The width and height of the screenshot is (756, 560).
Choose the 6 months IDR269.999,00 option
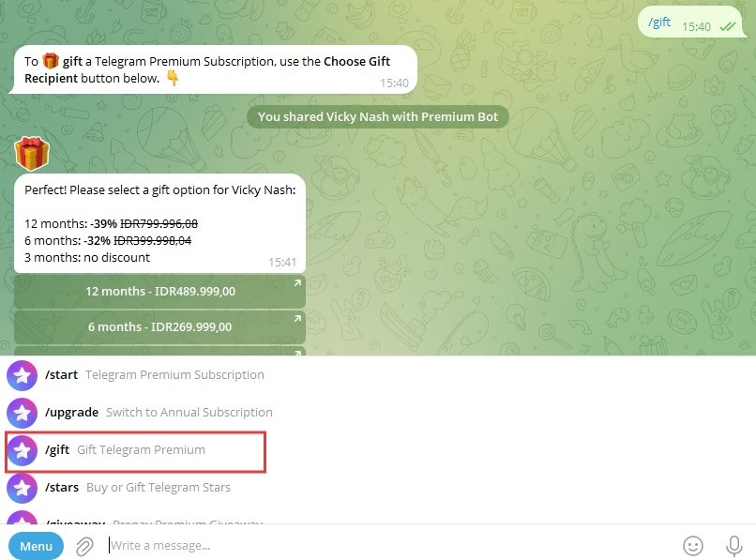tap(160, 327)
